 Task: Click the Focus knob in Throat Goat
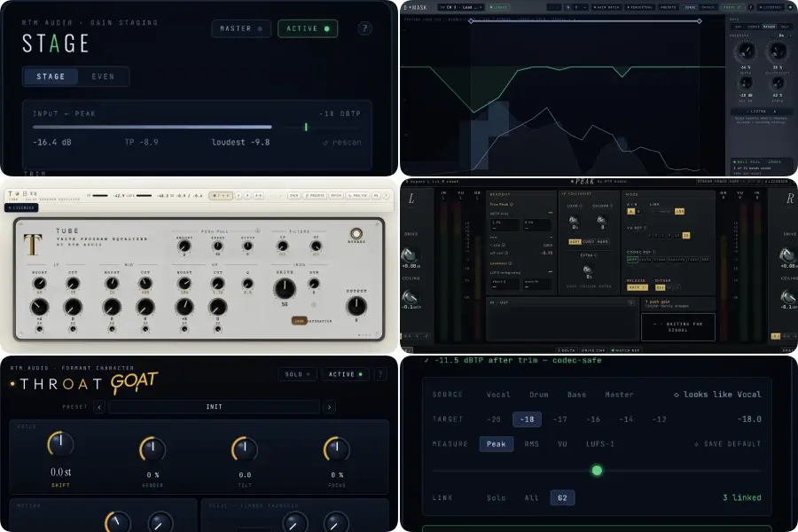click(x=336, y=449)
